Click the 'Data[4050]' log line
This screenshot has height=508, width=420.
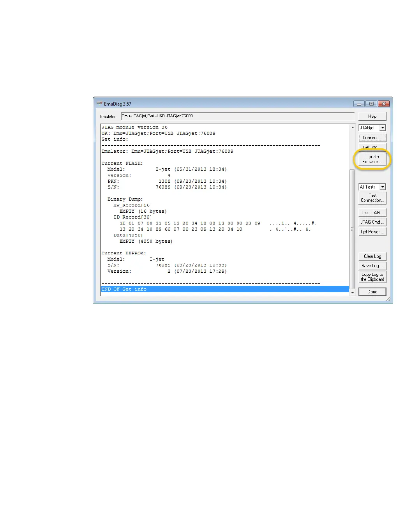(x=128, y=235)
